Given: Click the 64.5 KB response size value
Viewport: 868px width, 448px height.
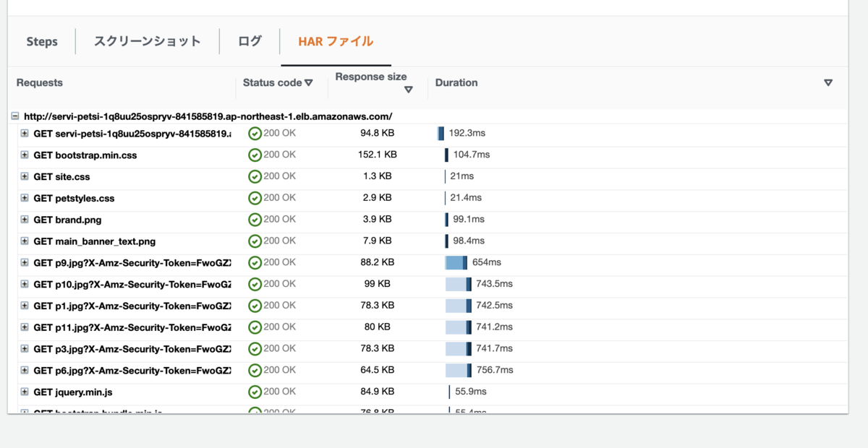Looking at the screenshot, I should pos(378,370).
